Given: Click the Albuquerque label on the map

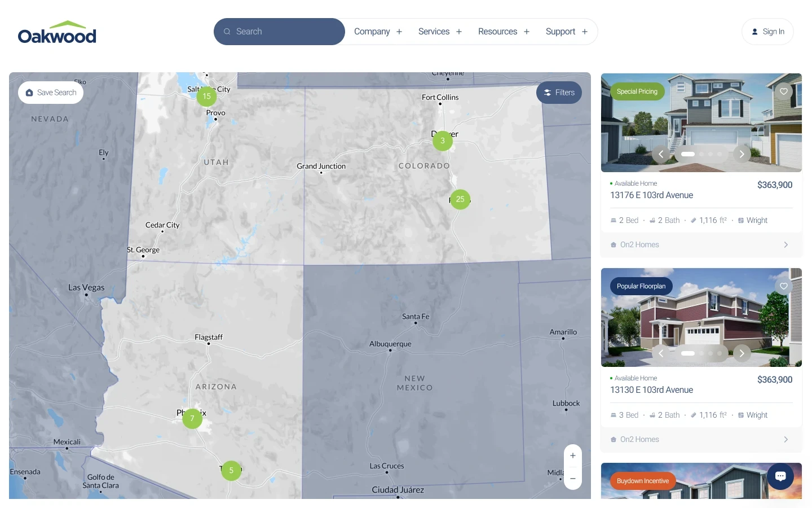Looking at the screenshot, I should (x=390, y=344).
